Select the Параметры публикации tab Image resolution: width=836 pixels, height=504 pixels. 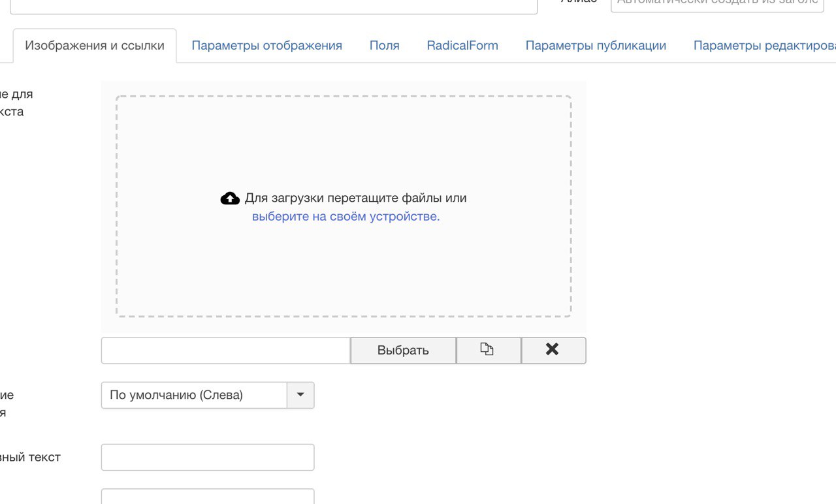[596, 46]
